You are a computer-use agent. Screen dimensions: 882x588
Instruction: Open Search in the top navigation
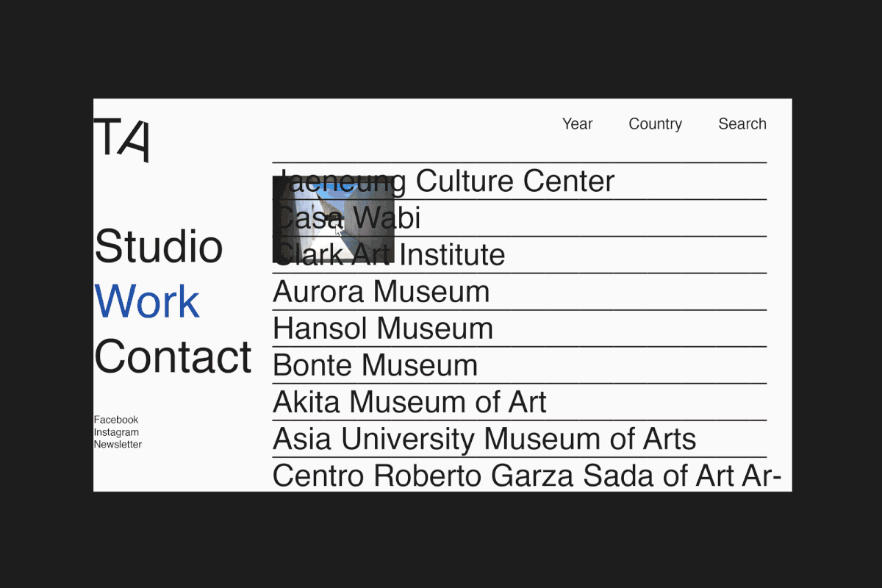pos(742,124)
